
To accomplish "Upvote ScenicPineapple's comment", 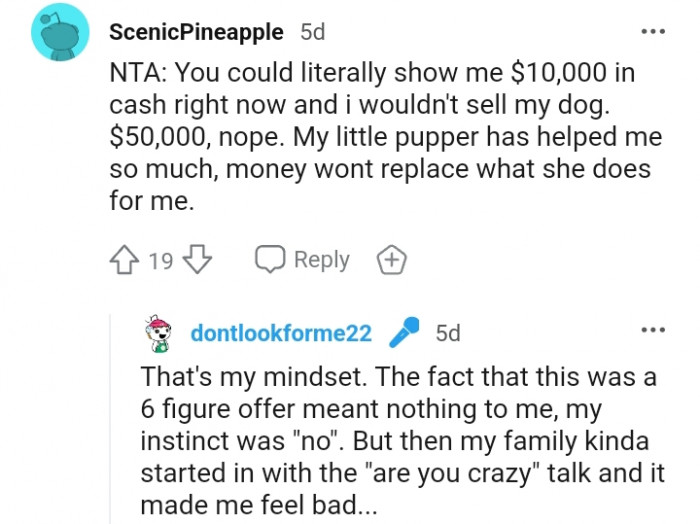I will pos(124,261).
